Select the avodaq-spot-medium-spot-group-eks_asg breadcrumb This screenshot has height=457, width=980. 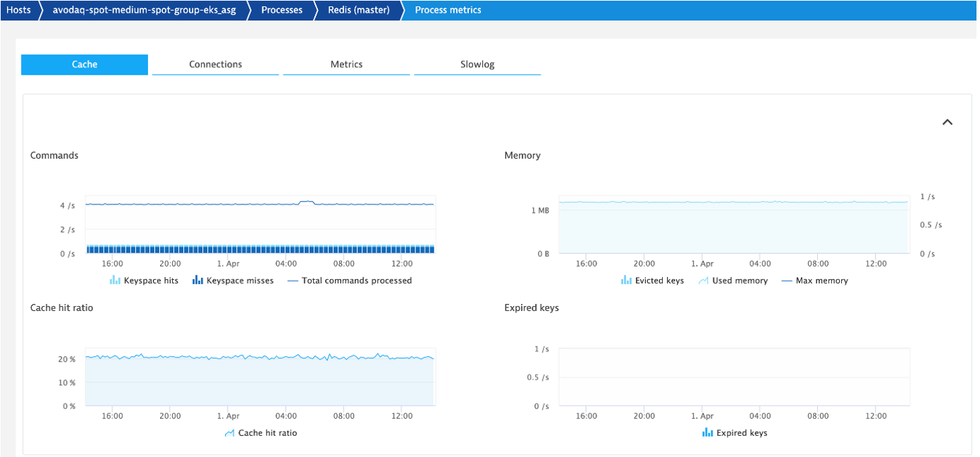(146, 10)
